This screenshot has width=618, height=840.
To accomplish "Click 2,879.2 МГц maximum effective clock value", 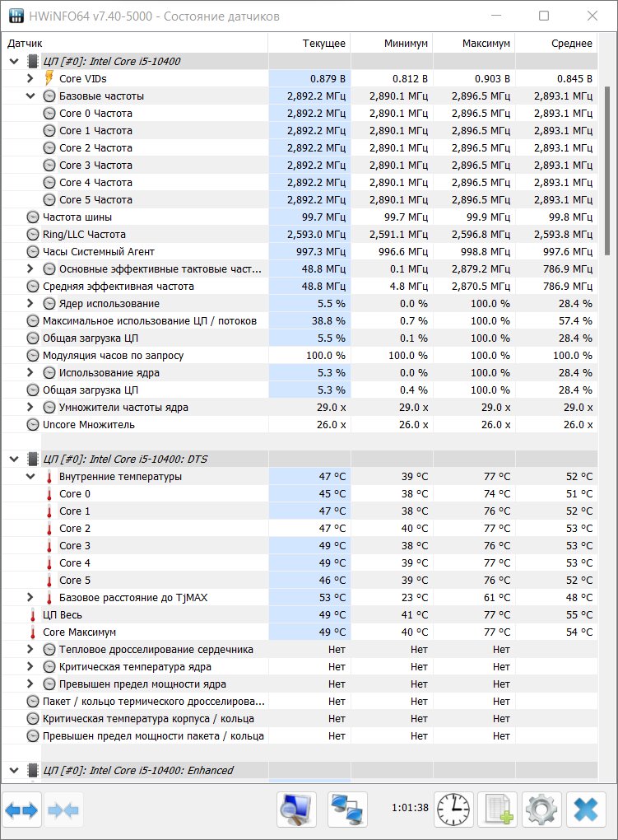I will tap(481, 269).
